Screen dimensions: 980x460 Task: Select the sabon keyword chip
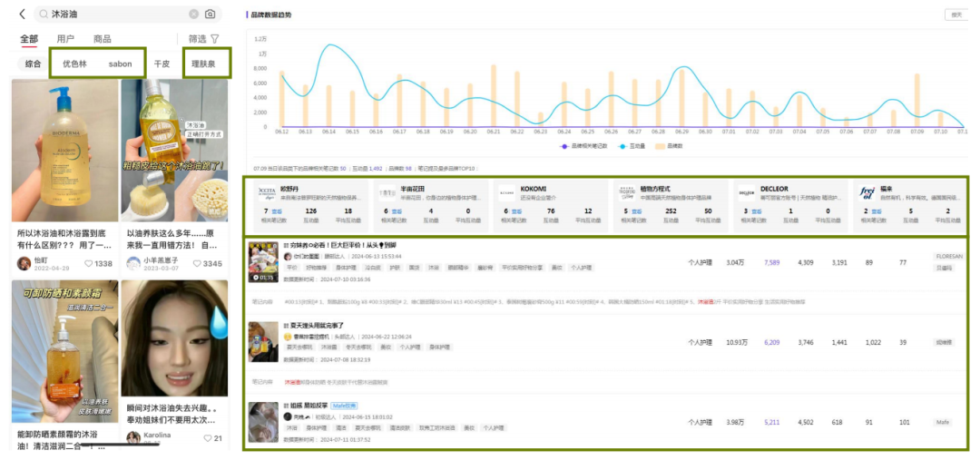[120, 64]
